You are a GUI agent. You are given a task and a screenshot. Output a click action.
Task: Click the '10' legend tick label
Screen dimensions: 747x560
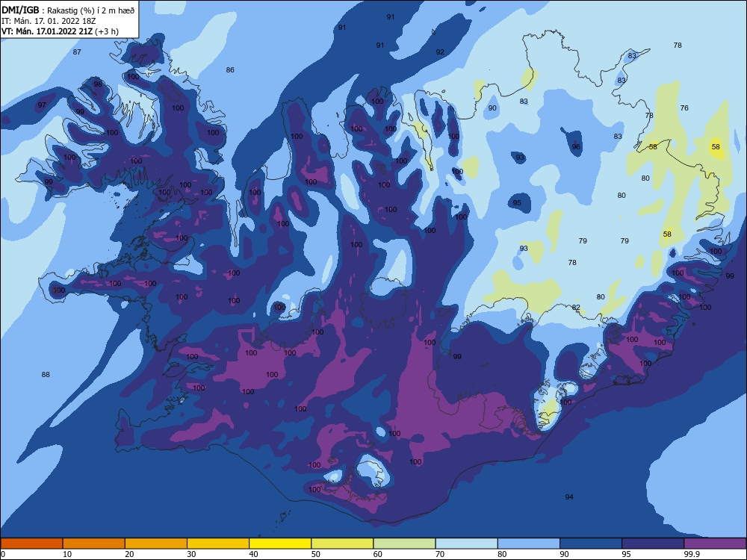click(x=67, y=554)
